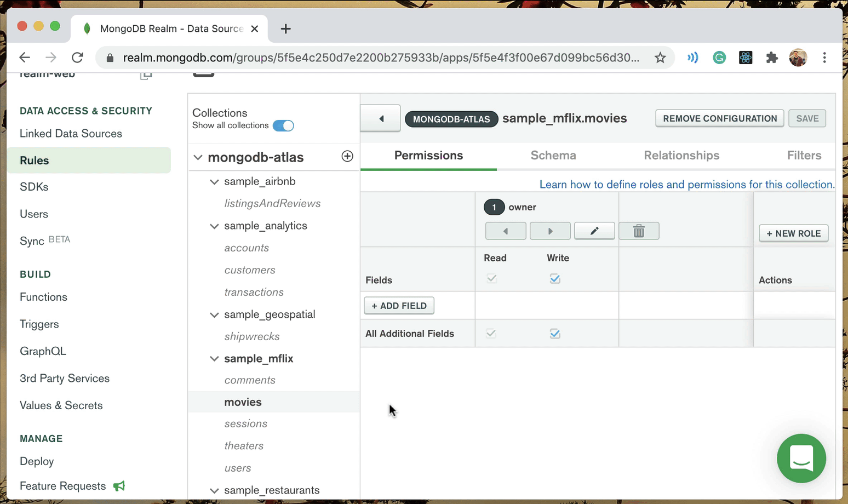Collapse the sample_geospatial database
The width and height of the screenshot is (848, 504).
pyautogui.click(x=214, y=315)
